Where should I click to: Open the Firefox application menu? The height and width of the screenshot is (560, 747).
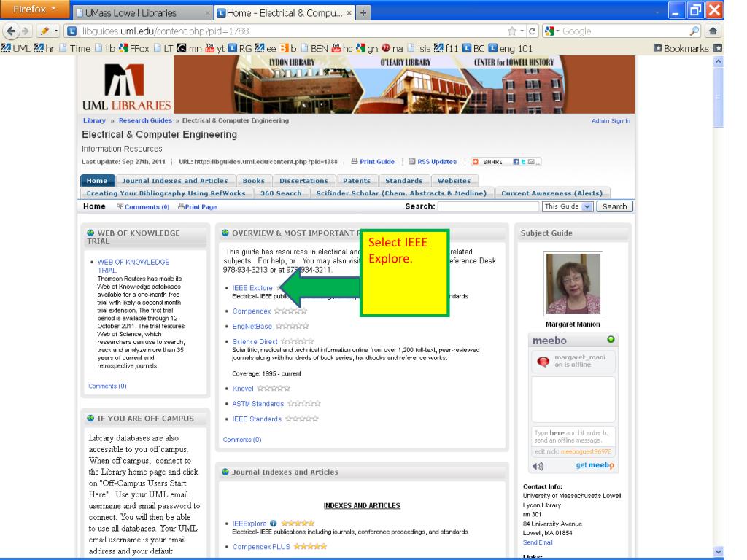[34, 9]
